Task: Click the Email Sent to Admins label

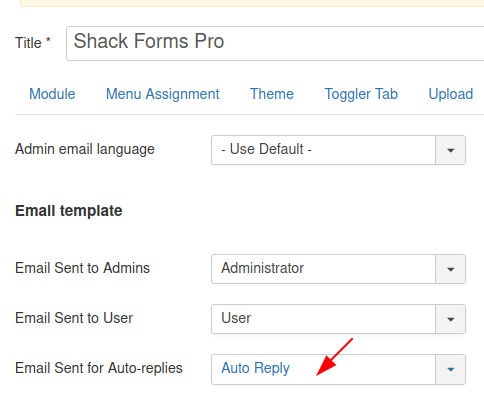Action: (83, 268)
